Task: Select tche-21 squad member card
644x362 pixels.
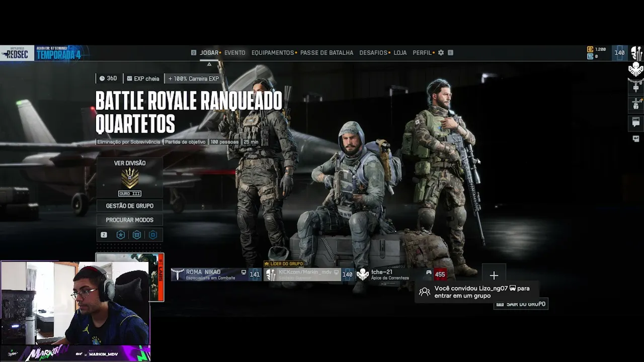Action: click(401, 275)
